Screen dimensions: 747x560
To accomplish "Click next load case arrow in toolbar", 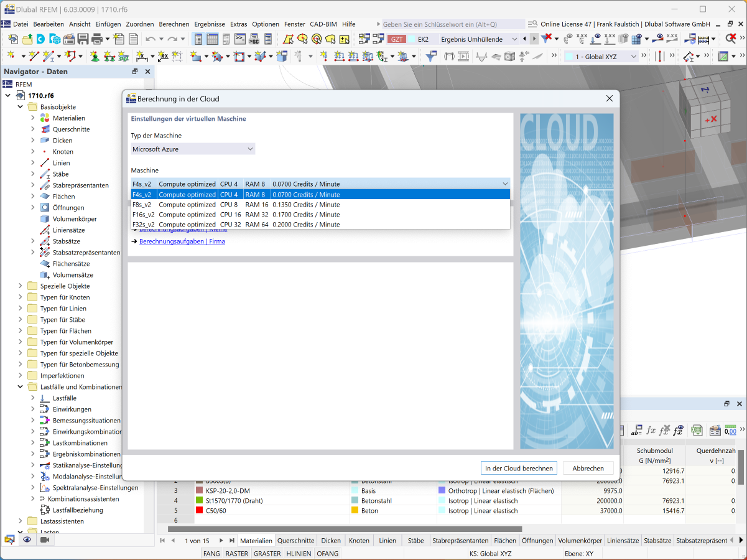I will [x=534, y=39].
